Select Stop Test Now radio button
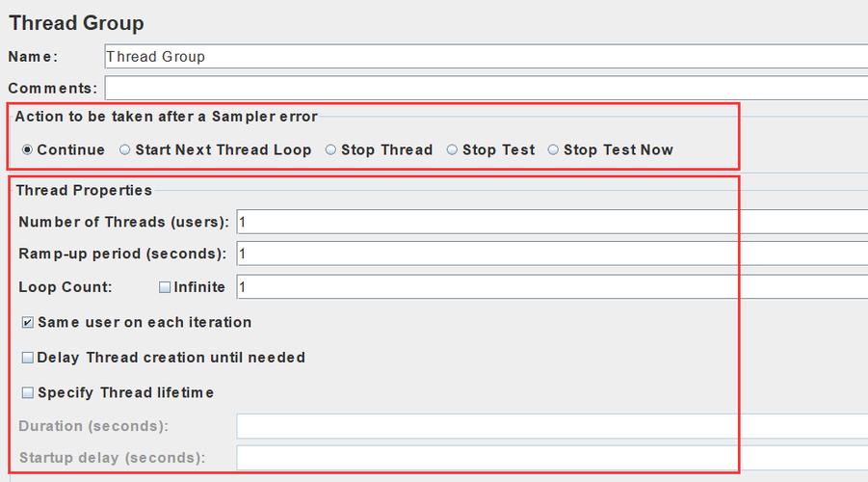 (x=553, y=149)
